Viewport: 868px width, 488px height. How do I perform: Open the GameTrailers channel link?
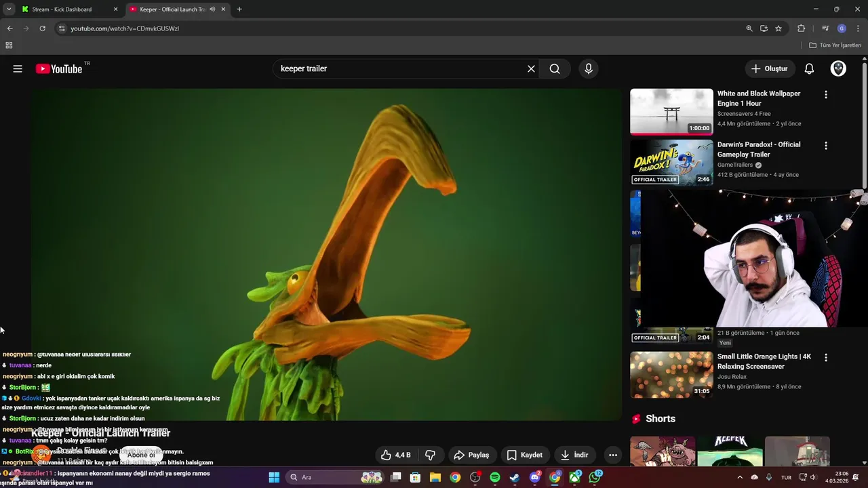coord(736,165)
